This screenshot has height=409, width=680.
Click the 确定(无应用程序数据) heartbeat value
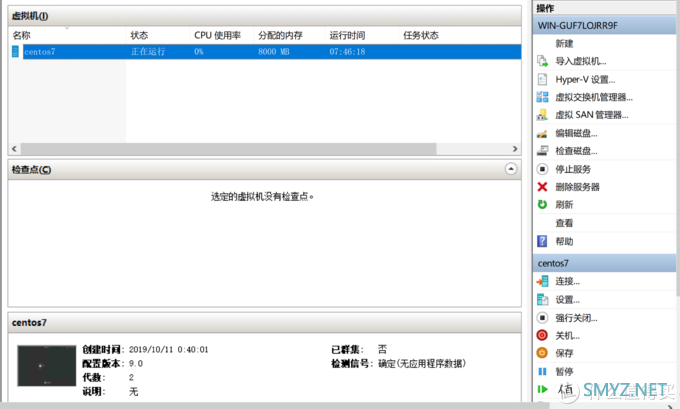coord(422,363)
